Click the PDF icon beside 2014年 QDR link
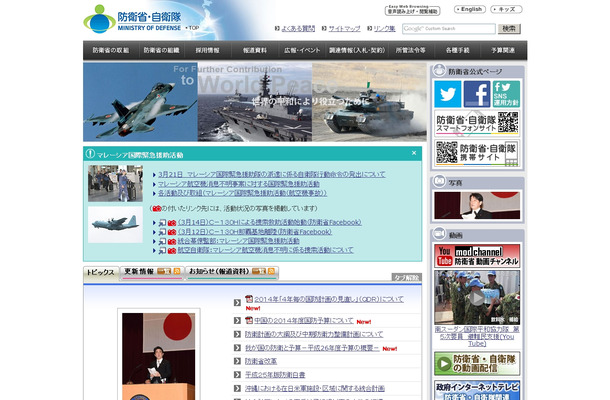Viewport: 610px width, 400px height. click(249, 299)
